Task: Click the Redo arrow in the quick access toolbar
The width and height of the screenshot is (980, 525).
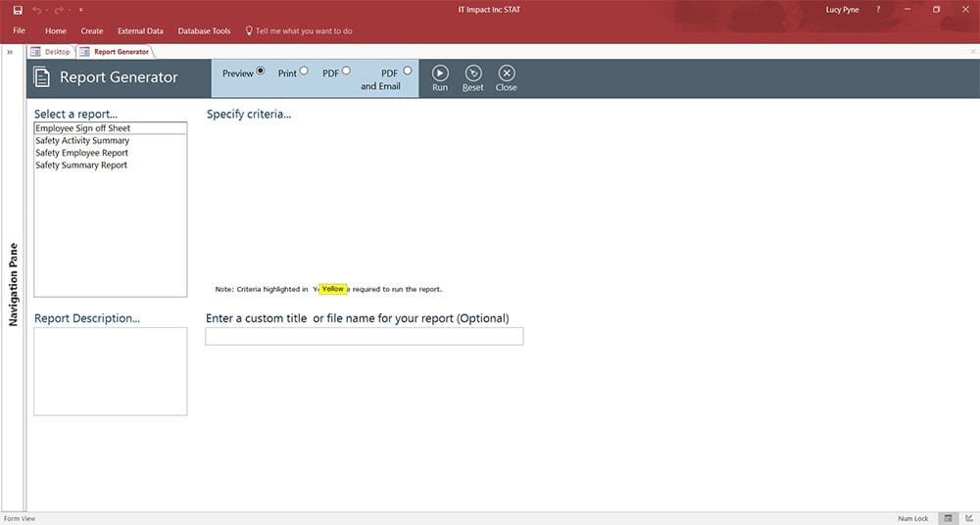Action: tap(59, 10)
